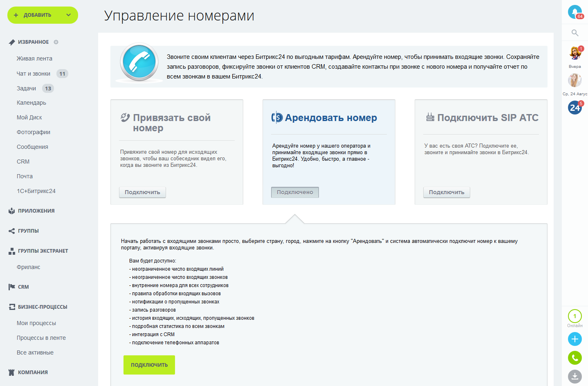Open Все активные item
Screen dimensions: 588x386
coord(35,352)
